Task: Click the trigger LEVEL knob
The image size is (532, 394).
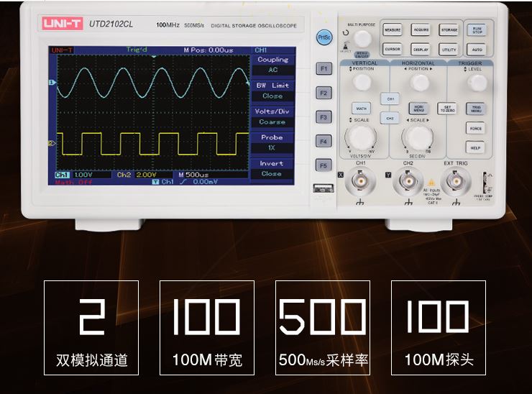Action: (x=477, y=83)
